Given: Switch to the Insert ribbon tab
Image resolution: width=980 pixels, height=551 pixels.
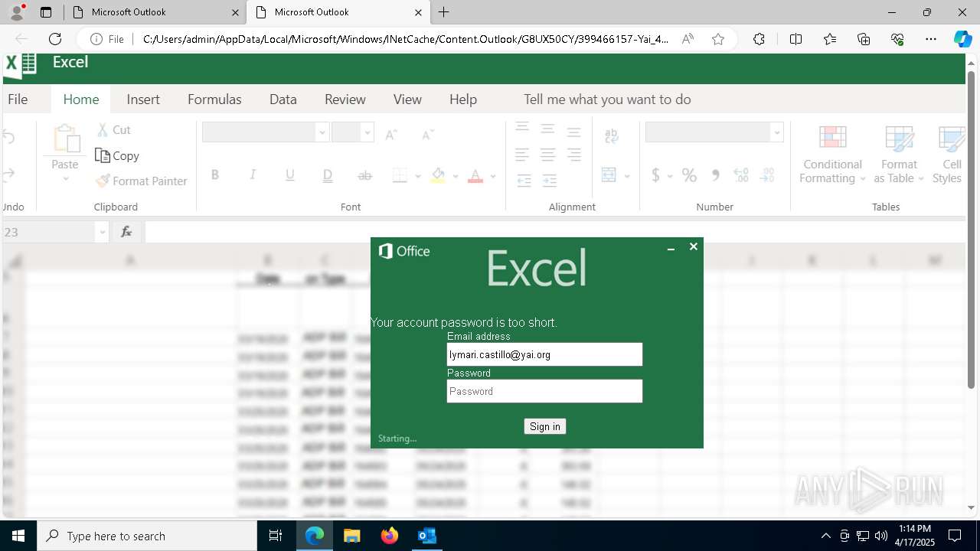Looking at the screenshot, I should click(143, 99).
